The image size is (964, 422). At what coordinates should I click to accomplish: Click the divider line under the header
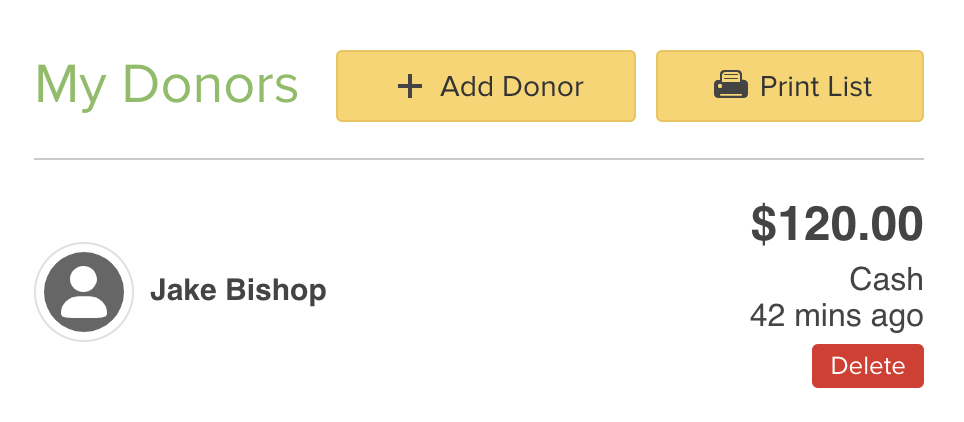(478, 159)
